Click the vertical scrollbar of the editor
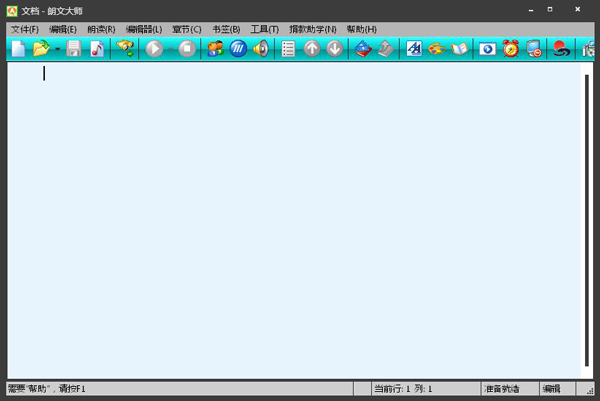Image resolution: width=600 pixels, height=401 pixels. [x=587, y=220]
